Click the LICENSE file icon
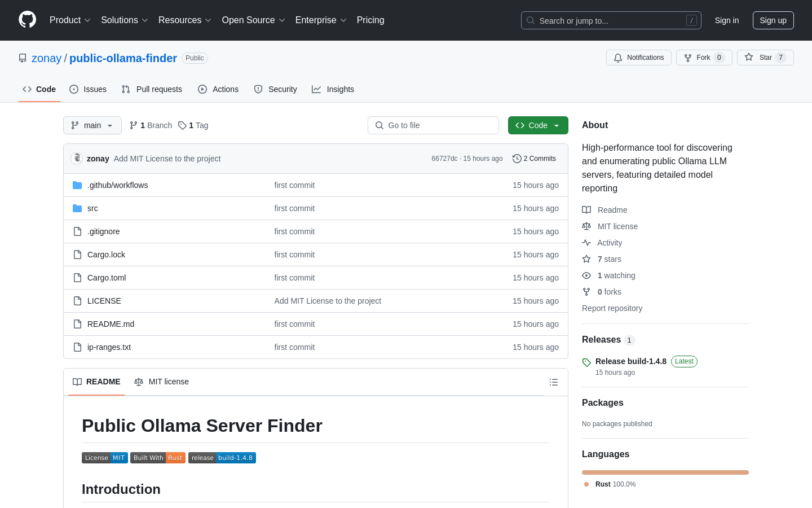Viewport: 812px width, 508px height. (x=77, y=301)
